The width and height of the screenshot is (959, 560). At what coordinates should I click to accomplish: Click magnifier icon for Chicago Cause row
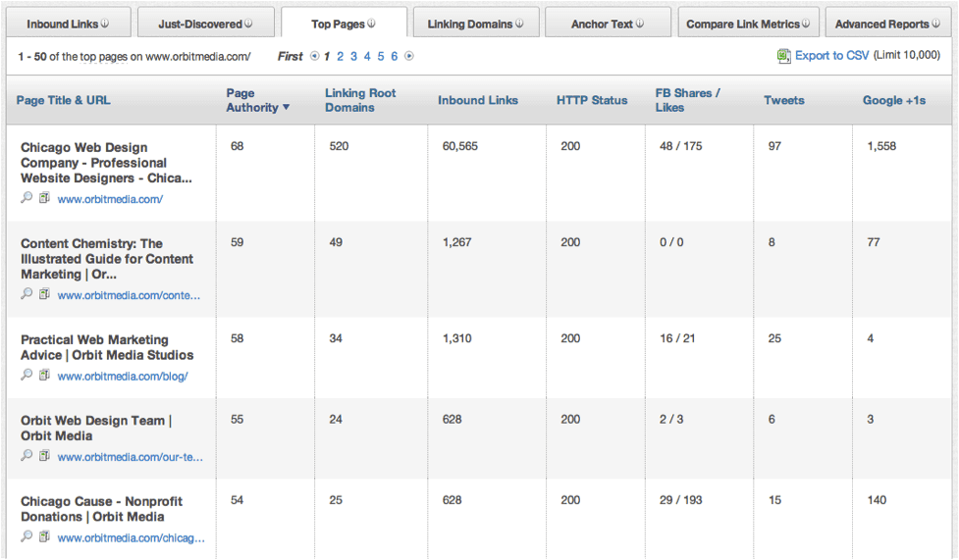click(x=27, y=536)
